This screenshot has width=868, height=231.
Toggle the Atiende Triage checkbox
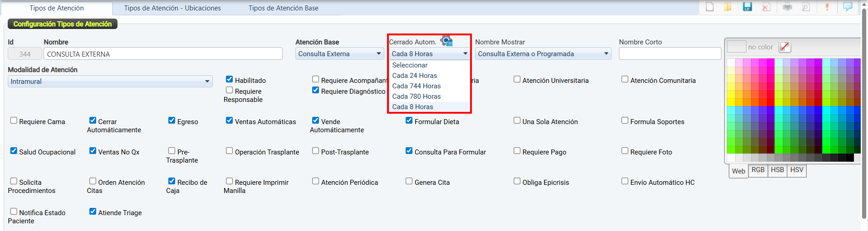93,212
